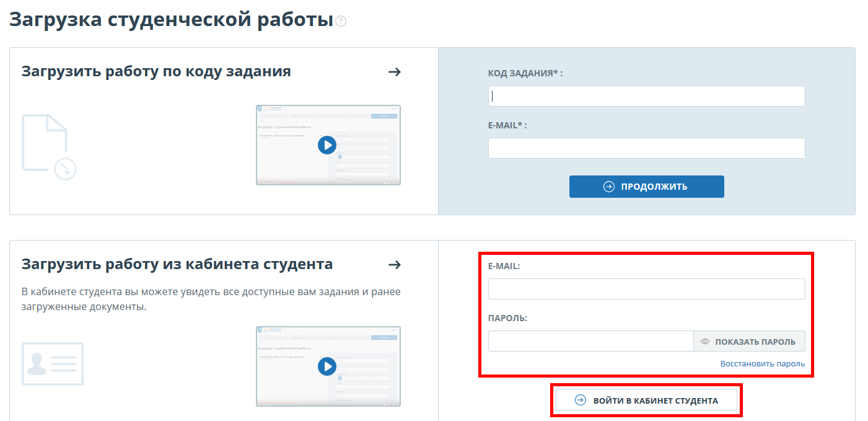Screen dimensions: 868x421
Task: Focus the Пароль input field
Action: click(x=590, y=341)
